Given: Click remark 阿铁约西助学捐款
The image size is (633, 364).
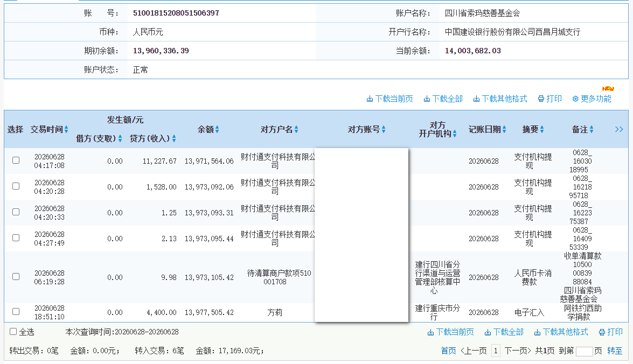Looking at the screenshot, I should [582, 312].
